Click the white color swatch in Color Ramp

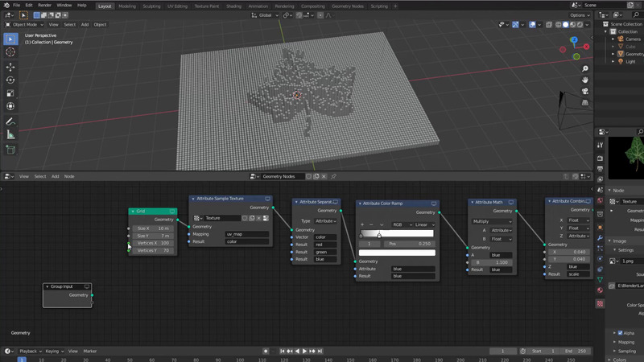(x=396, y=253)
